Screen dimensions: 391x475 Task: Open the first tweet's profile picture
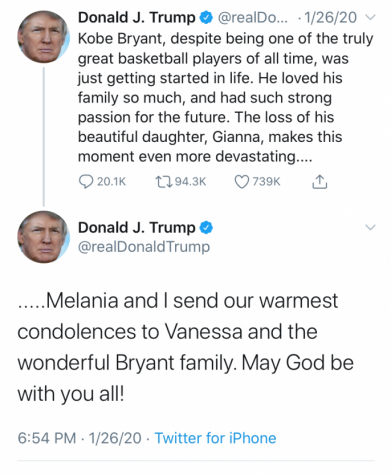(43, 37)
